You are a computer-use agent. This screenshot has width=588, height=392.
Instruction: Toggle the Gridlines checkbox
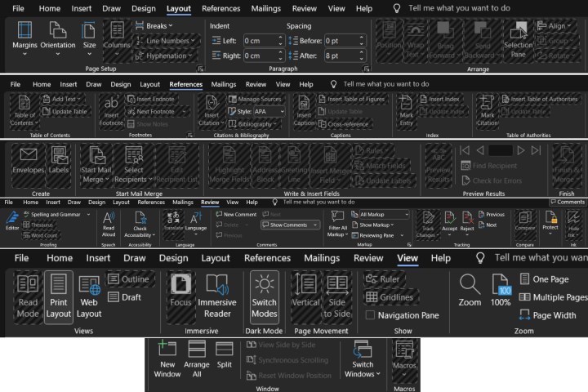372,297
